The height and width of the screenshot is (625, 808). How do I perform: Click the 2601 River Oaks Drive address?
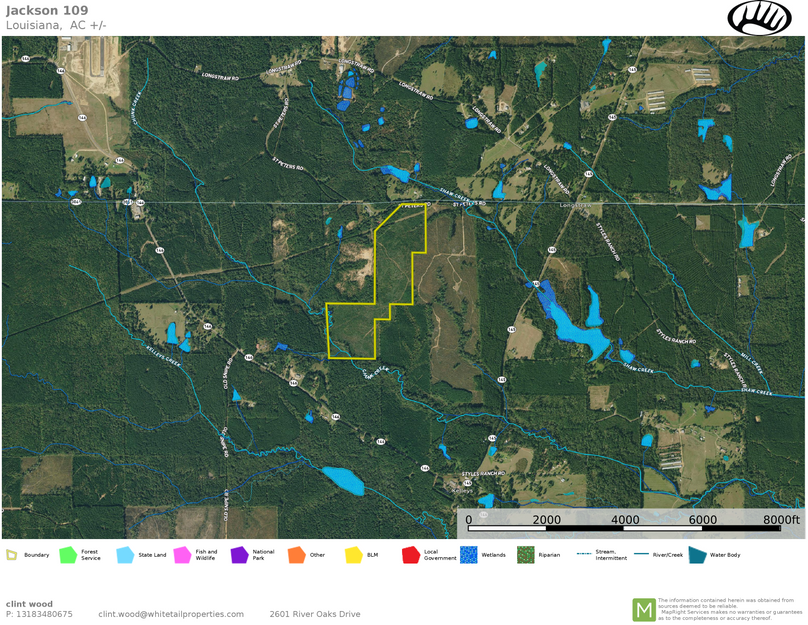pos(314,614)
